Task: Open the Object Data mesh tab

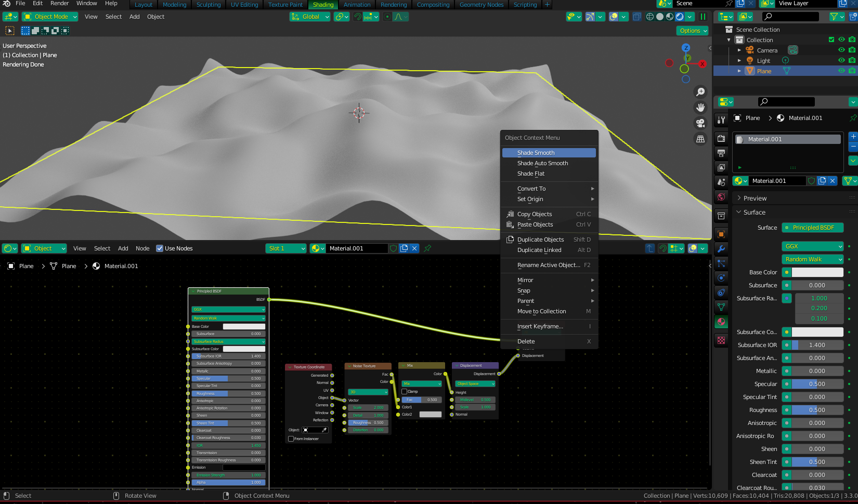Action: [x=721, y=307]
